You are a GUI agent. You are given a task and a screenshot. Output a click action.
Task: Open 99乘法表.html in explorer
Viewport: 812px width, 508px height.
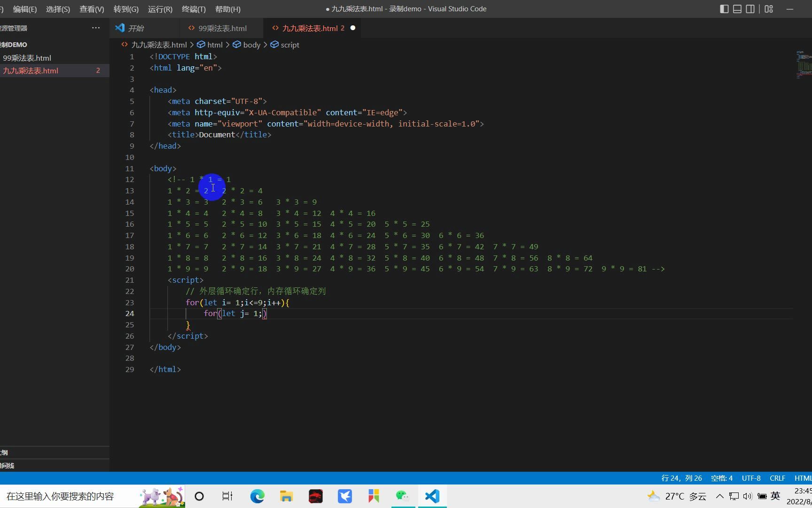coord(55,58)
